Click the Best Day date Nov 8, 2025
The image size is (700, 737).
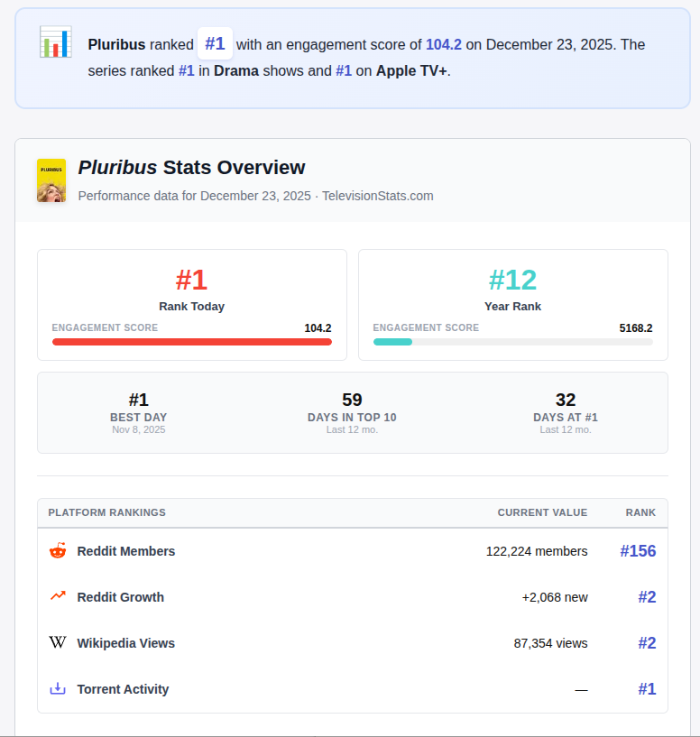[x=139, y=429]
